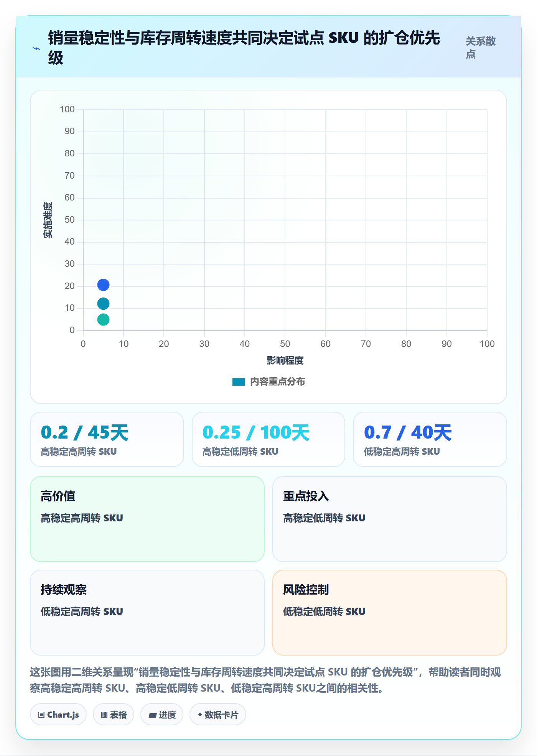The height and width of the screenshot is (756, 537).
Task: Click the green scatter point near 5
Action: click(103, 319)
